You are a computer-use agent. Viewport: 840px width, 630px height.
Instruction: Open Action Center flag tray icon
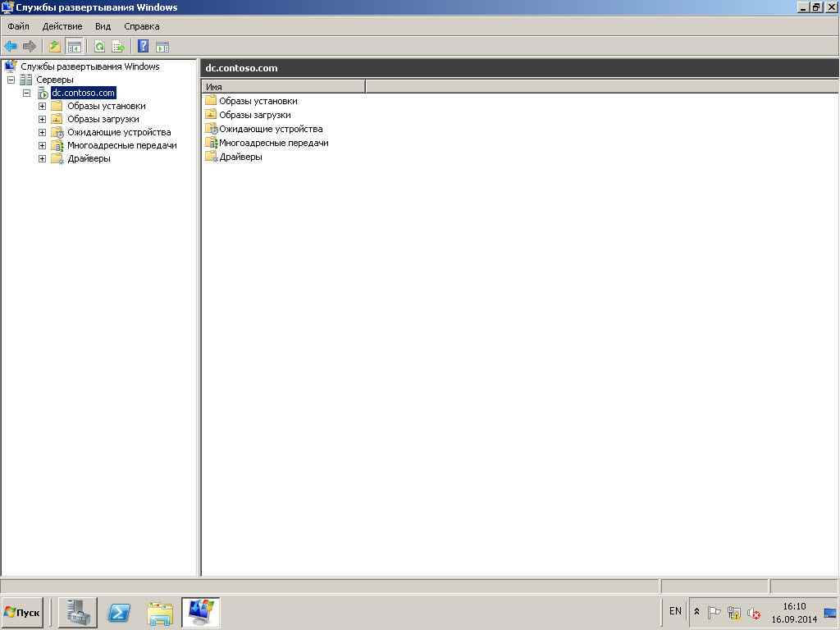pyautogui.click(x=714, y=612)
